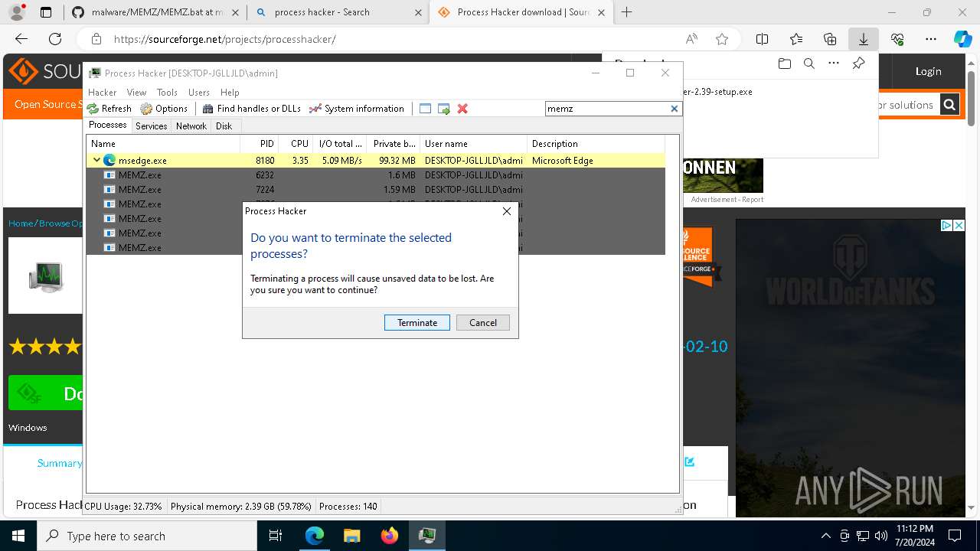Open the Users menu
Image resolution: width=980 pixels, height=551 pixels.
pos(199,92)
